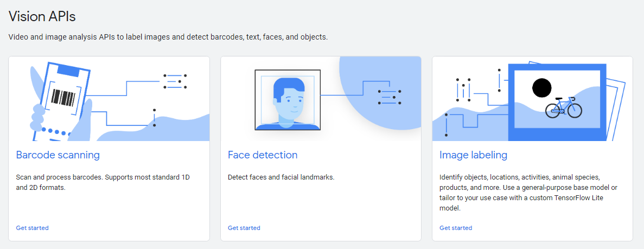Click the dotted grid icon in Image labeling illustration

coord(463,90)
